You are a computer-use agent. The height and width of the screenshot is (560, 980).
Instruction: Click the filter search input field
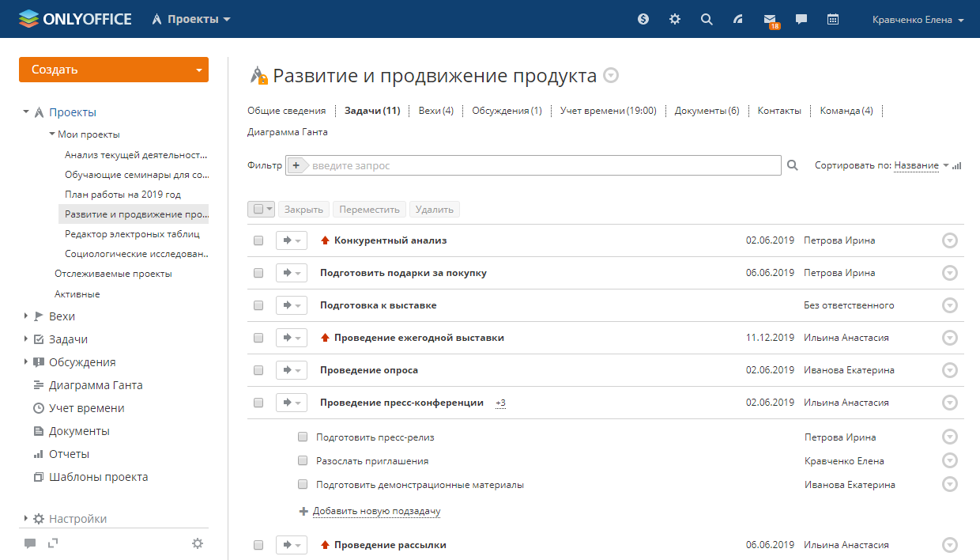[x=544, y=166]
